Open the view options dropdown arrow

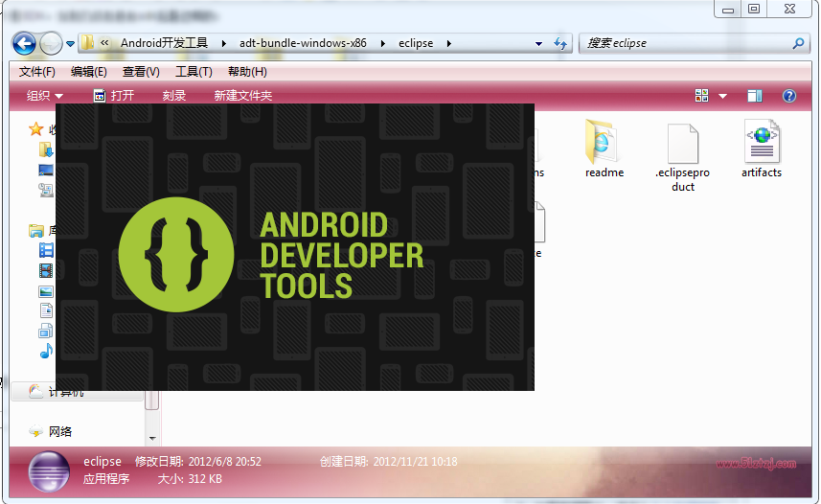click(x=722, y=96)
